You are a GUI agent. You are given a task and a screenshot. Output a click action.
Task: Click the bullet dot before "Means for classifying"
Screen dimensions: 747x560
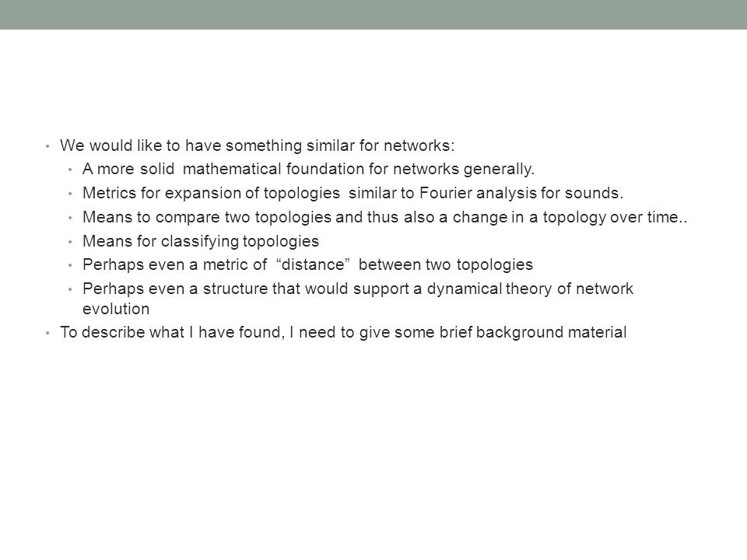(70, 242)
